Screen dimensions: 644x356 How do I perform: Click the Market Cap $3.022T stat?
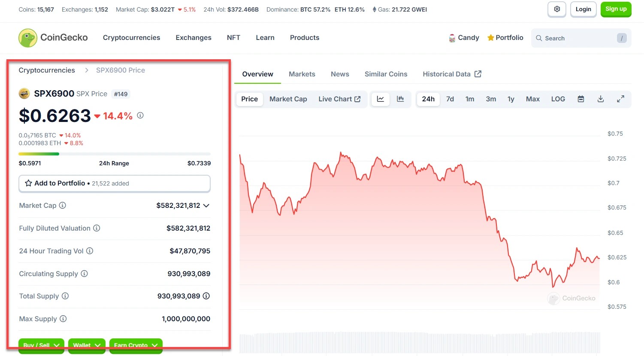(x=156, y=9)
